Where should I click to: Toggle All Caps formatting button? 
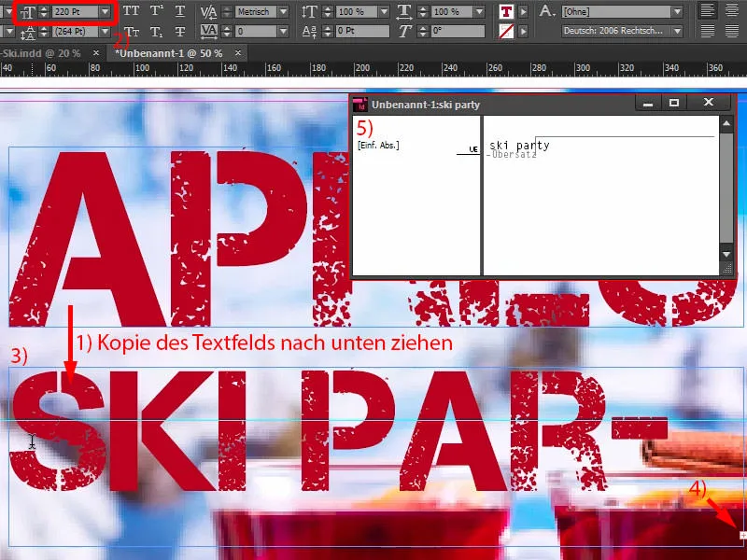[x=132, y=11]
